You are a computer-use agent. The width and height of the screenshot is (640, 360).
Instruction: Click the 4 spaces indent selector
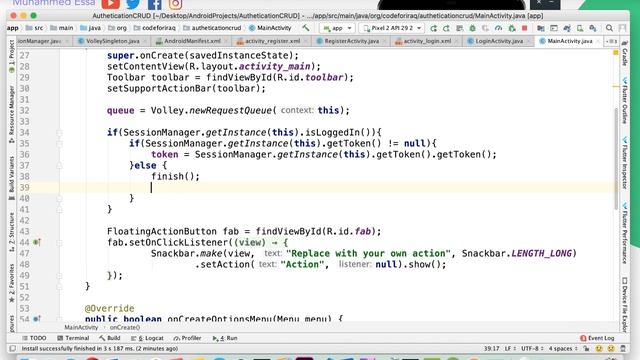[563, 349]
